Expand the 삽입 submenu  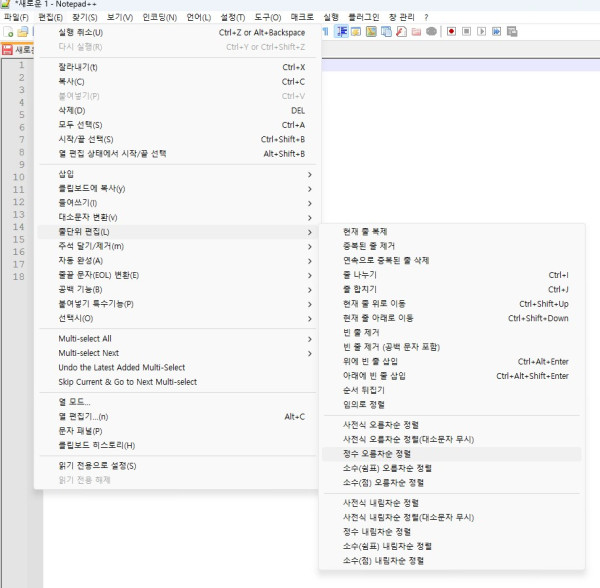(x=177, y=174)
